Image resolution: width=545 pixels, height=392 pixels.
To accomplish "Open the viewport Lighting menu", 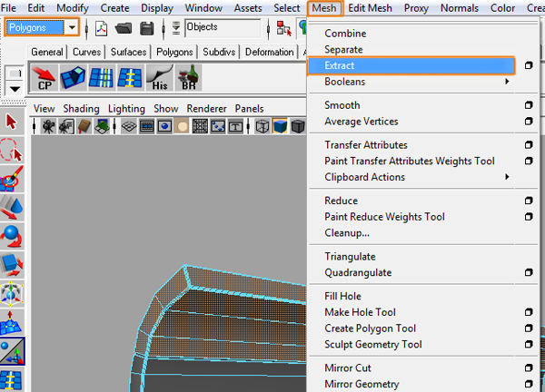I will click(x=126, y=109).
